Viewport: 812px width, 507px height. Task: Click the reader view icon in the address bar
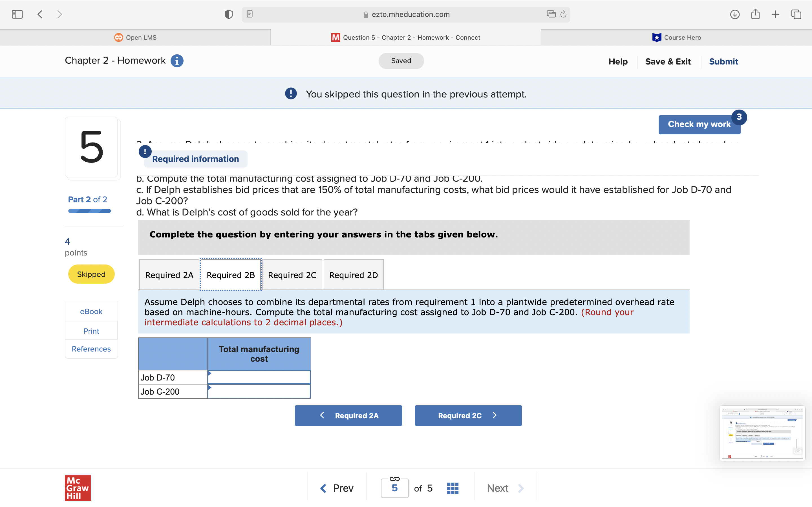click(250, 14)
